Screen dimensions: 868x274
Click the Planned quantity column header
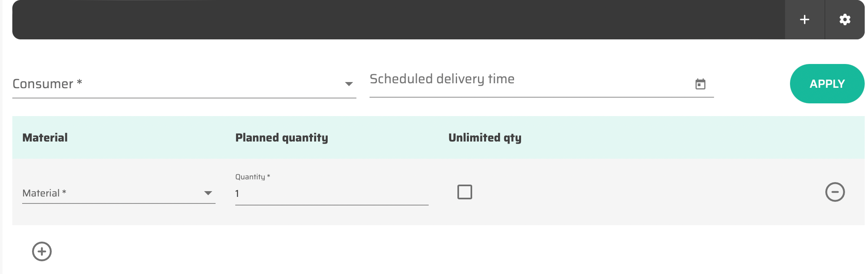[x=282, y=138]
